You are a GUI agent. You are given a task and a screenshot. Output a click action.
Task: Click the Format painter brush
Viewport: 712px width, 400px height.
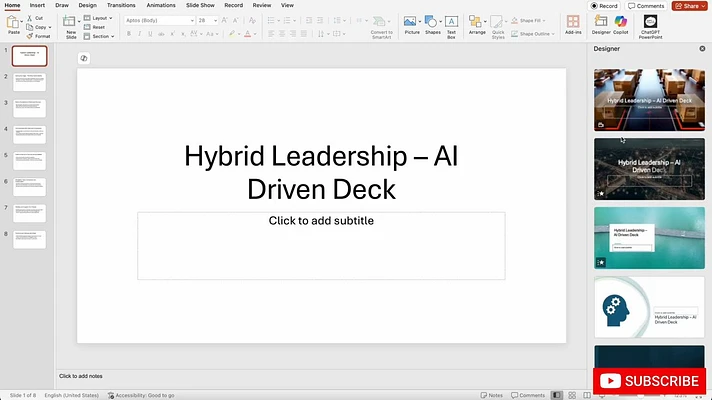point(30,36)
